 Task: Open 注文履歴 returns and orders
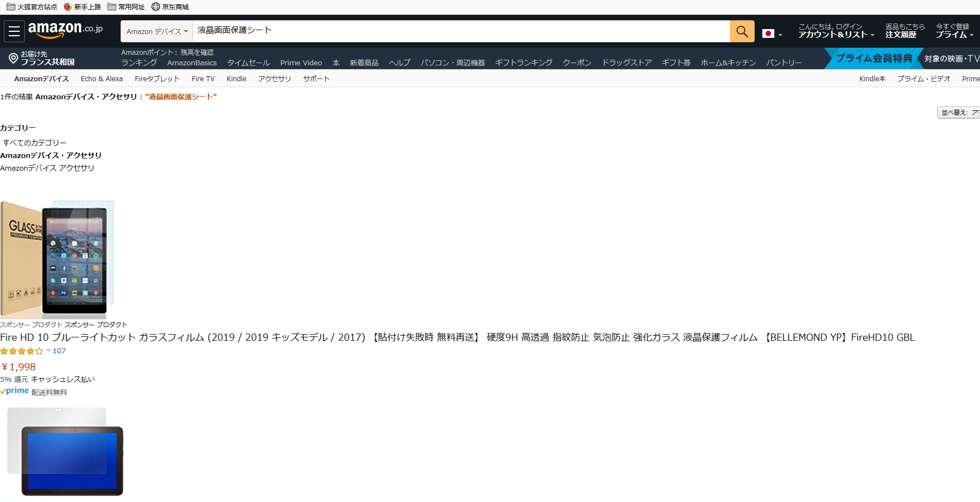(x=905, y=31)
